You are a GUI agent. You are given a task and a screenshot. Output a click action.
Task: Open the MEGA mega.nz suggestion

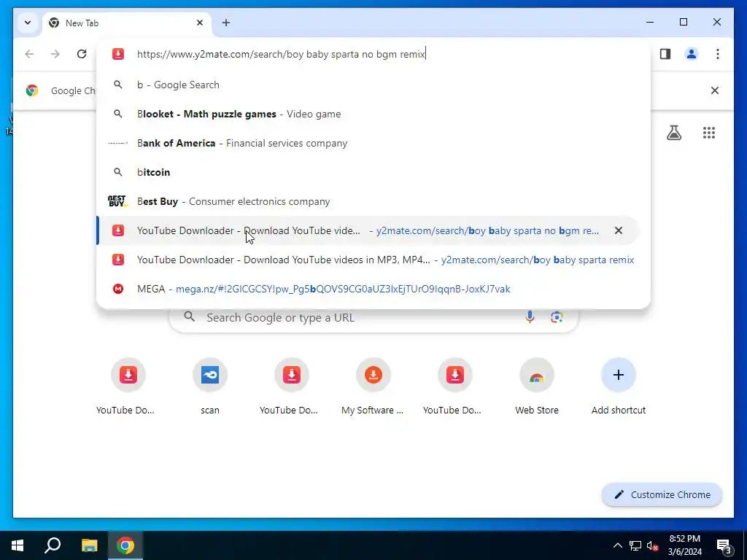pos(373,289)
